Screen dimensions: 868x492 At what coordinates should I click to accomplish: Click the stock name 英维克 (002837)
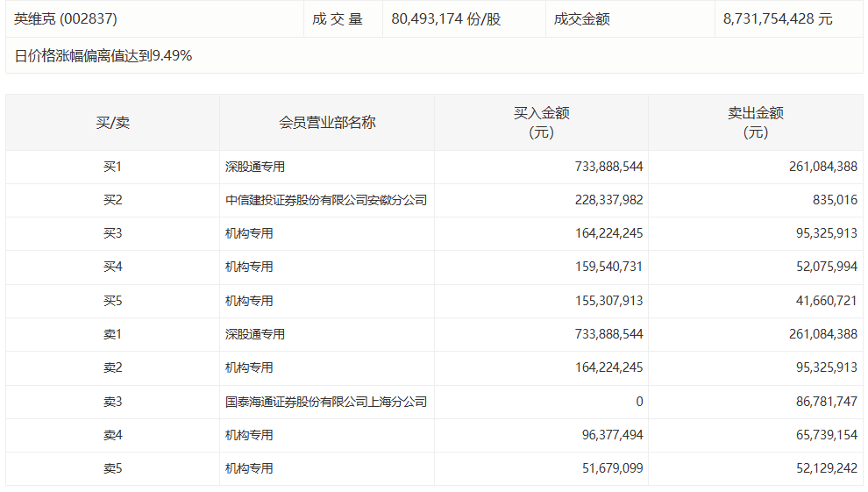66,18
